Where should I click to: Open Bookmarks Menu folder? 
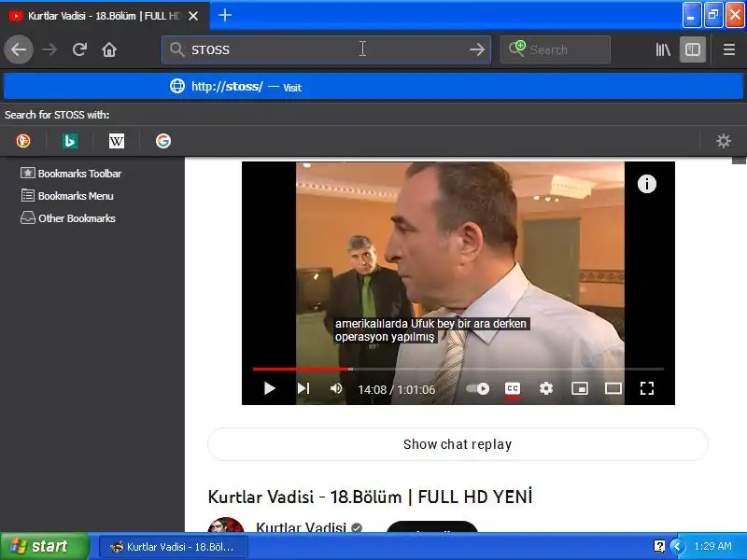(x=67, y=196)
